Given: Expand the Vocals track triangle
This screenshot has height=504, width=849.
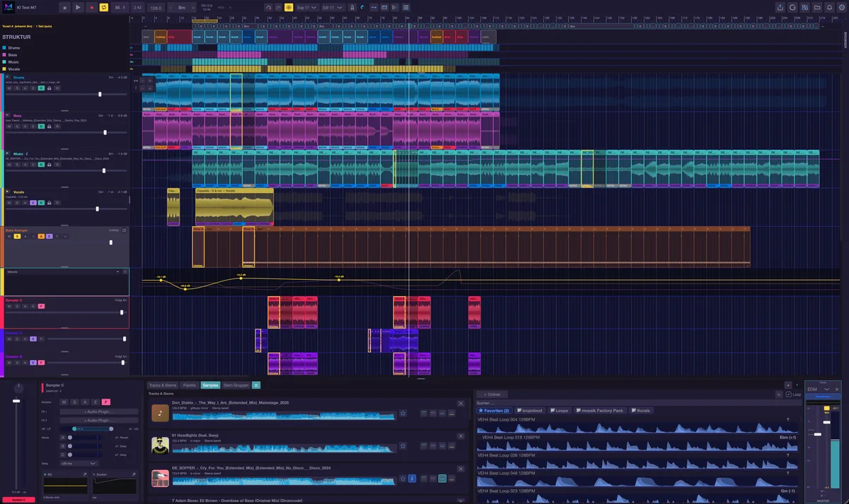Looking at the screenshot, I should 8,192.
